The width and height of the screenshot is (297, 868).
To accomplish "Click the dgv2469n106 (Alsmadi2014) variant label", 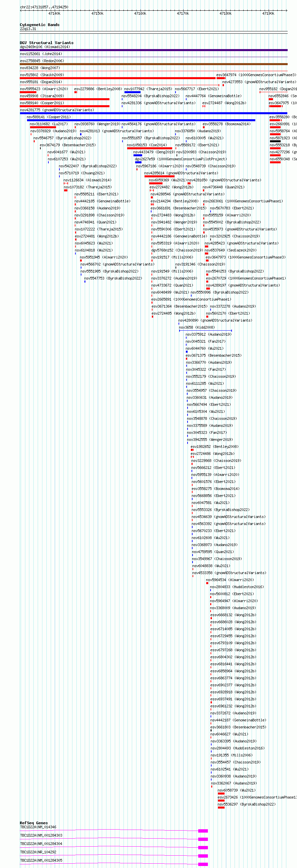I will 45,47.
